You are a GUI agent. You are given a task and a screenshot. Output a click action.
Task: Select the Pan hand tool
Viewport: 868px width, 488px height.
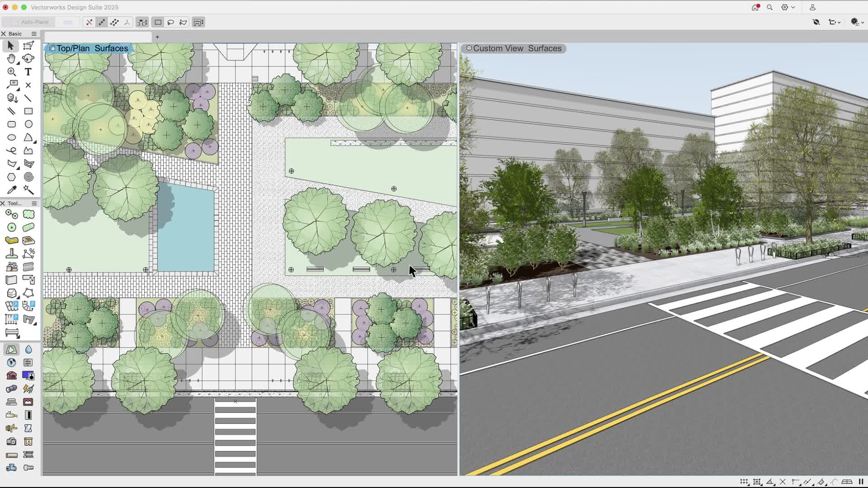[x=11, y=59]
